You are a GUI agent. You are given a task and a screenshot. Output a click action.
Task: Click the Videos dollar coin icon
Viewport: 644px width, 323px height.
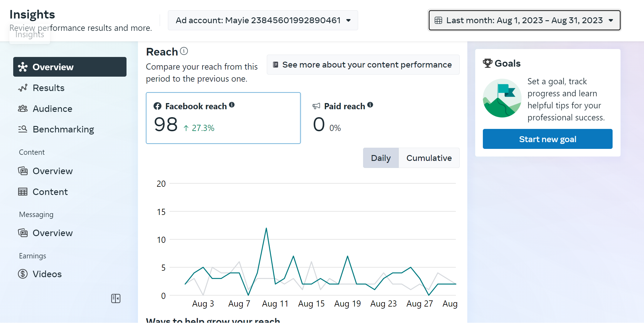click(x=23, y=274)
